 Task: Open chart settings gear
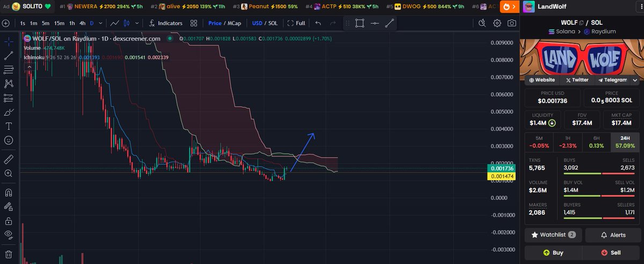(x=497, y=23)
